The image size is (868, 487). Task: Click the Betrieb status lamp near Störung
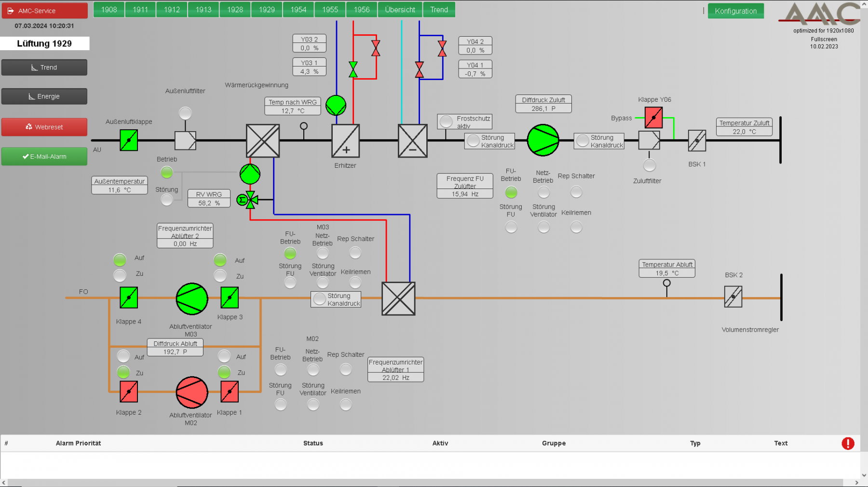pyautogui.click(x=166, y=171)
